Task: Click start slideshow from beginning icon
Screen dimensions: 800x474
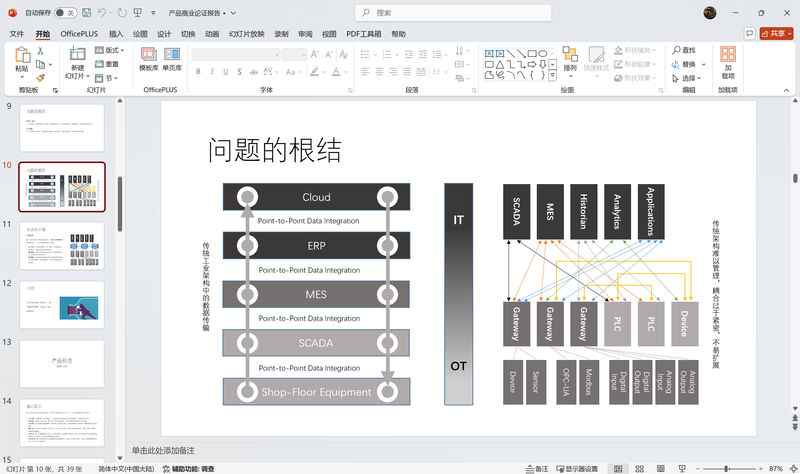Action: [x=138, y=13]
